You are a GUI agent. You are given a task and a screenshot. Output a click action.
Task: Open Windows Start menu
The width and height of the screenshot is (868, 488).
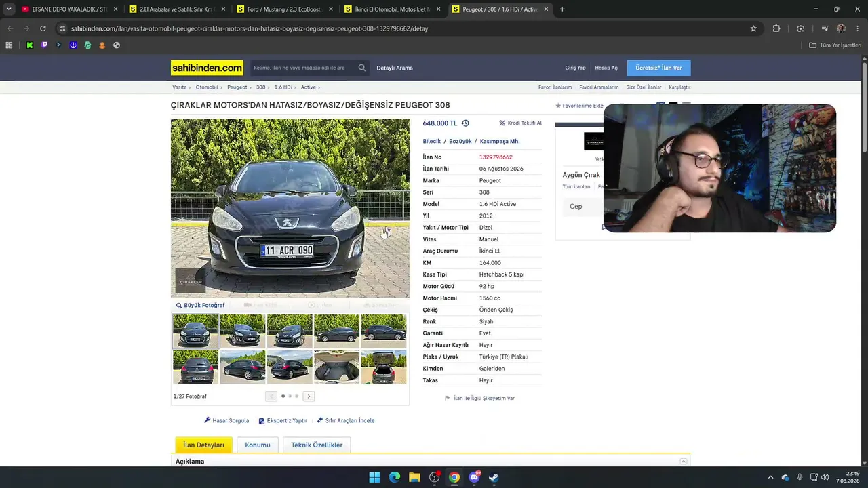click(x=374, y=477)
